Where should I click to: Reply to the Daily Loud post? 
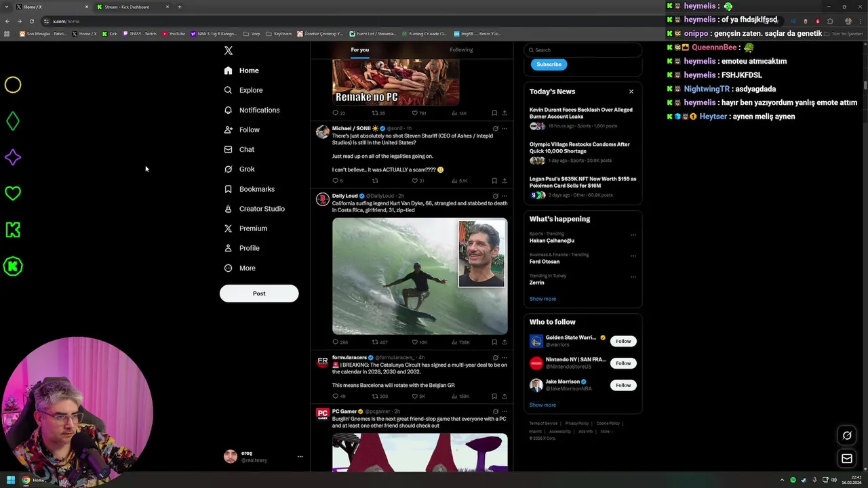[x=335, y=342]
